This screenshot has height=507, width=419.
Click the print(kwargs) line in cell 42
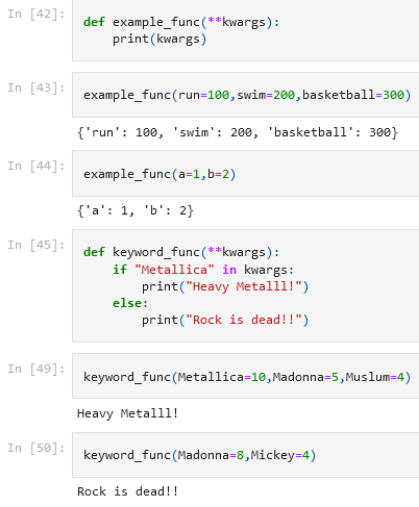tap(160, 39)
